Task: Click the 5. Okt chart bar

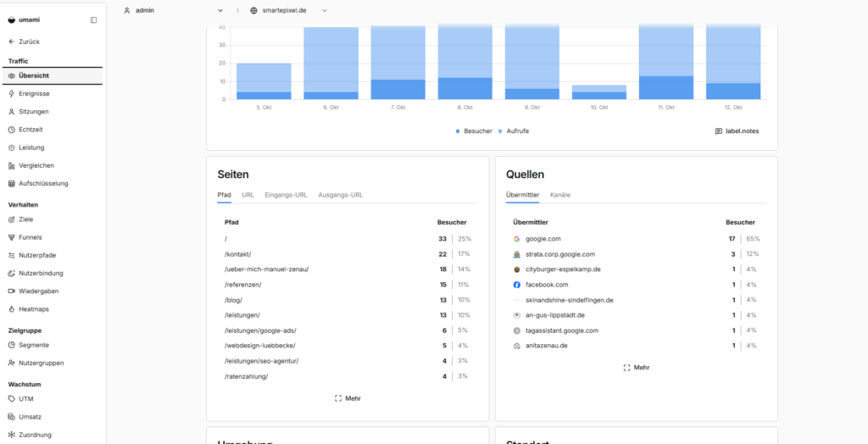Action: click(x=264, y=81)
